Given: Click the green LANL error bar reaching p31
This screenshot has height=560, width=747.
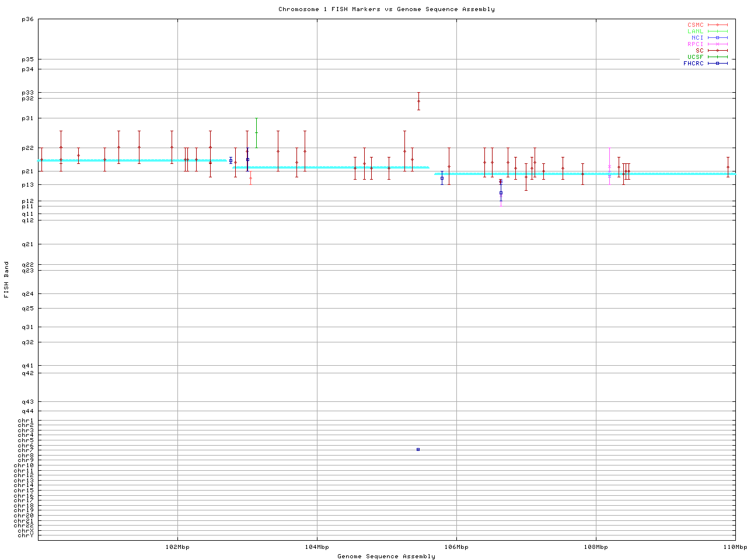Looking at the screenshot, I should point(256,132).
